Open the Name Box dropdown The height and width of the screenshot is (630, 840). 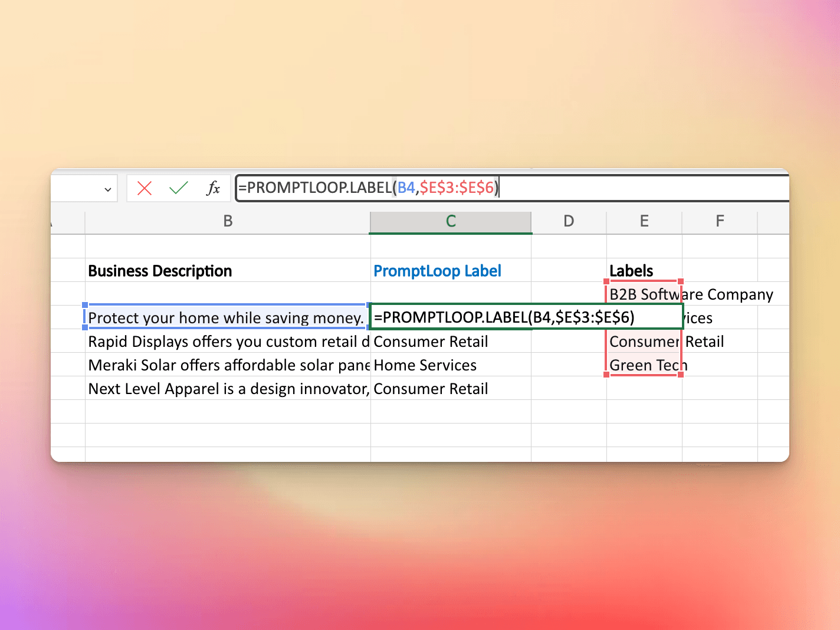tap(107, 188)
